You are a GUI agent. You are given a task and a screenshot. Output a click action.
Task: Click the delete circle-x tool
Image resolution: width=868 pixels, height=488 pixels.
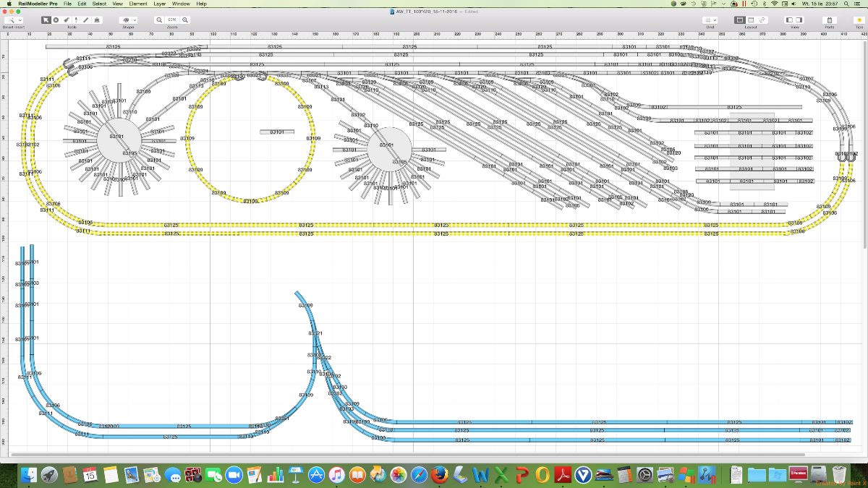(x=56, y=20)
